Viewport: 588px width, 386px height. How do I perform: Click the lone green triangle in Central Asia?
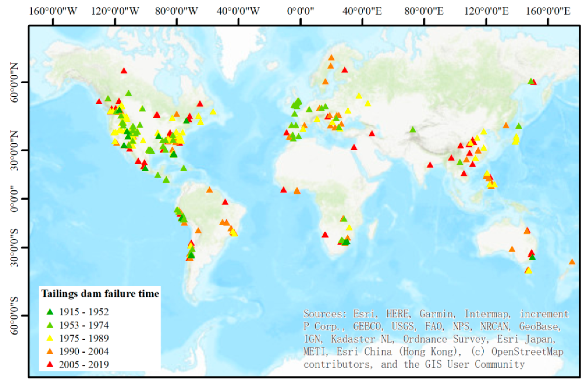(413, 130)
